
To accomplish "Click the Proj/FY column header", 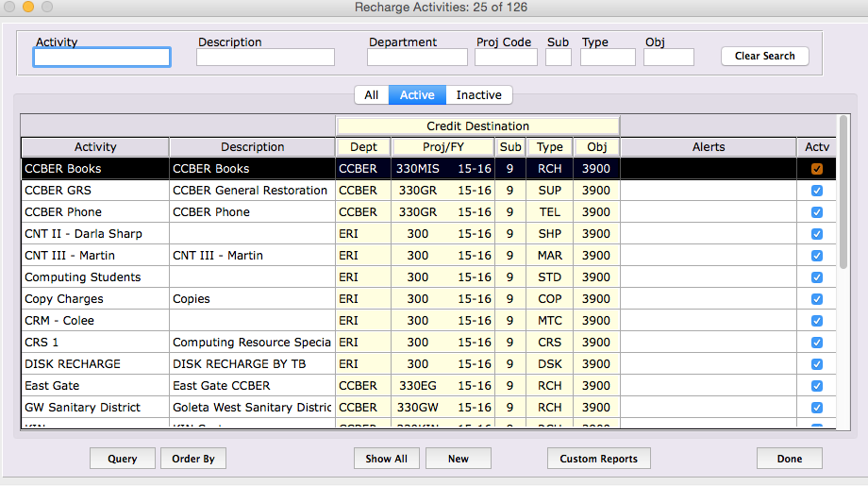I will click(442, 147).
